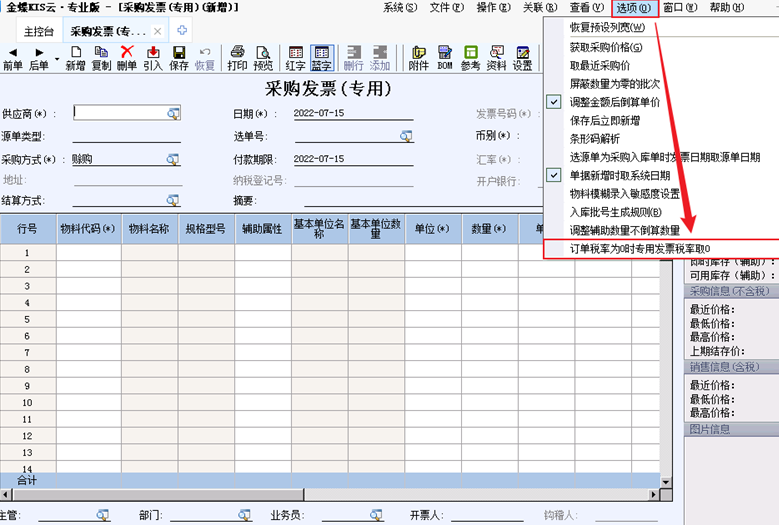Expand the 选单号 lookup button
The width and height of the screenshot is (779, 525).
[x=406, y=136]
